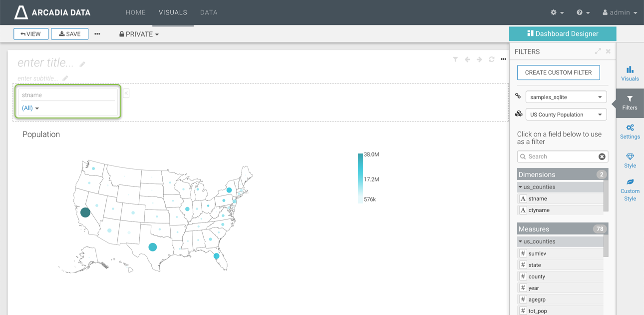This screenshot has width=644, height=315.
Task: Expand the stname (All) filter dropdown
Action: tap(30, 108)
